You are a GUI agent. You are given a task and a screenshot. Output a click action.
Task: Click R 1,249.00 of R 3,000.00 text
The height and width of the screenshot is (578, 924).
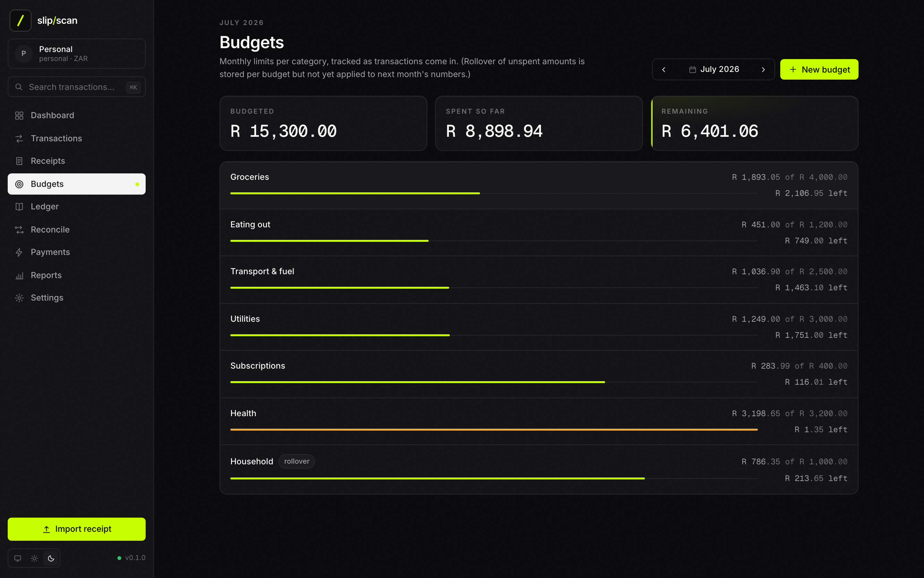[790, 319]
